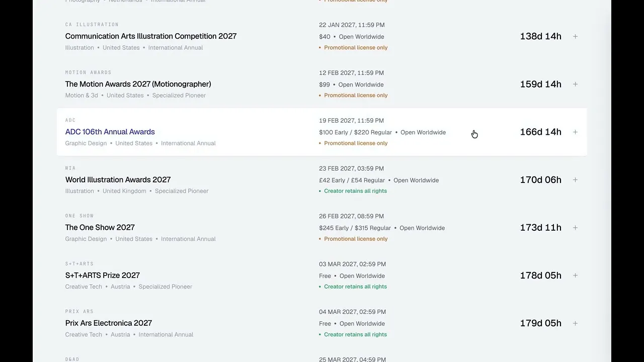Select the 12 FEB 2027, 11:59 PM deadline
The width and height of the screenshot is (644, 362).
351,73
